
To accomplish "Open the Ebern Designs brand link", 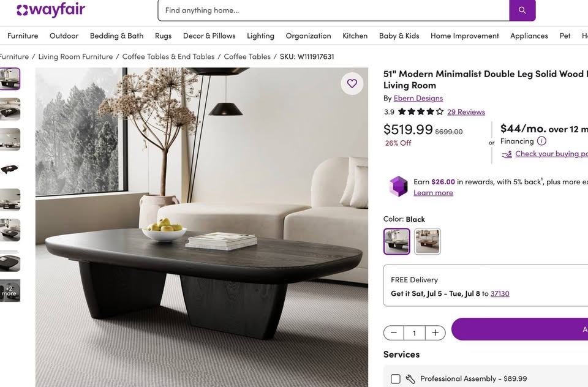I will (x=418, y=98).
